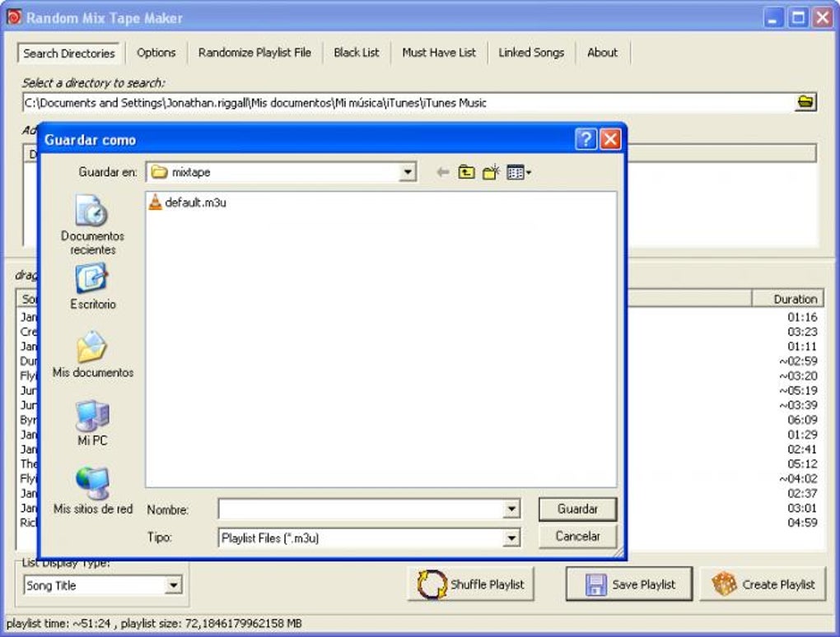Open the About tab
840x637 pixels.
point(602,53)
